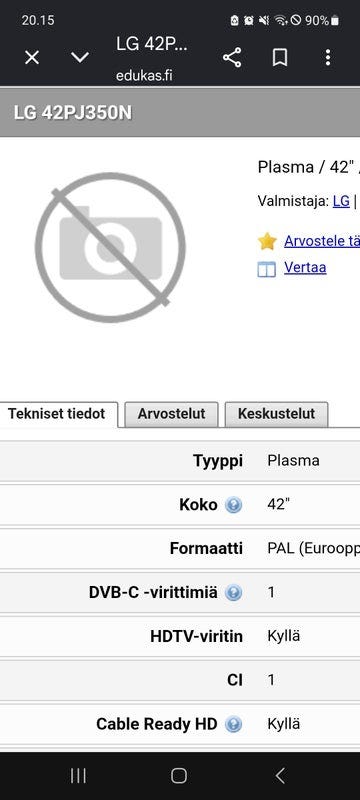Image resolution: width=360 pixels, height=800 pixels.
Task: Tap the yellow star rating icon
Action: (x=267, y=241)
